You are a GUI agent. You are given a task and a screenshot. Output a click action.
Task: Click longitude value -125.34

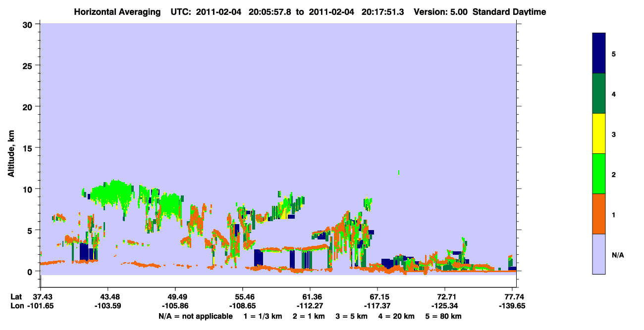pyautogui.click(x=445, y=306)
